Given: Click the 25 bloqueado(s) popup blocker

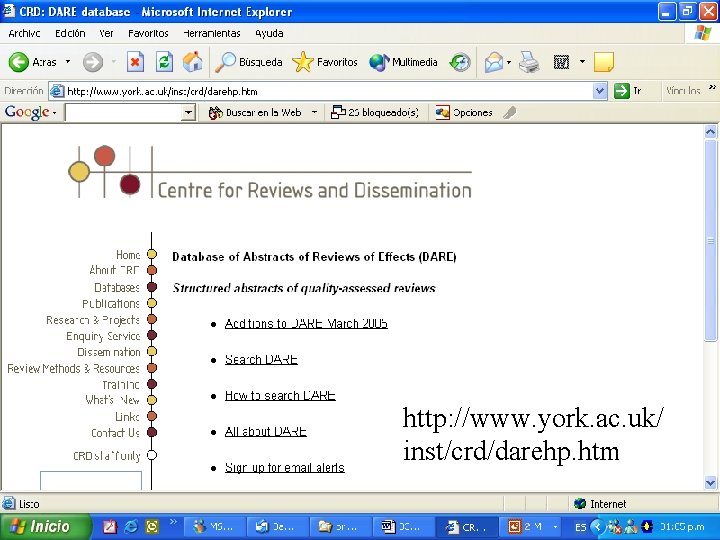Looking at the screenshot, I should coord(375,112).
